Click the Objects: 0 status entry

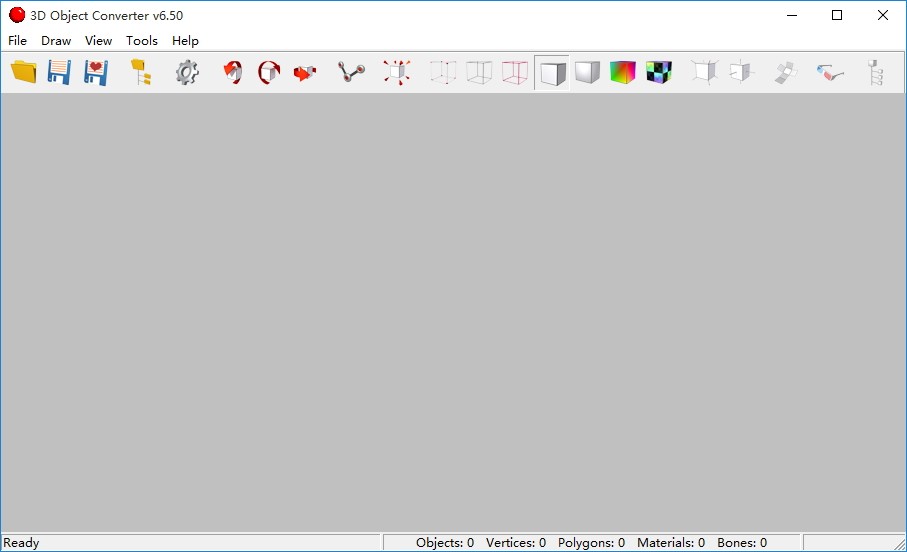445,543
